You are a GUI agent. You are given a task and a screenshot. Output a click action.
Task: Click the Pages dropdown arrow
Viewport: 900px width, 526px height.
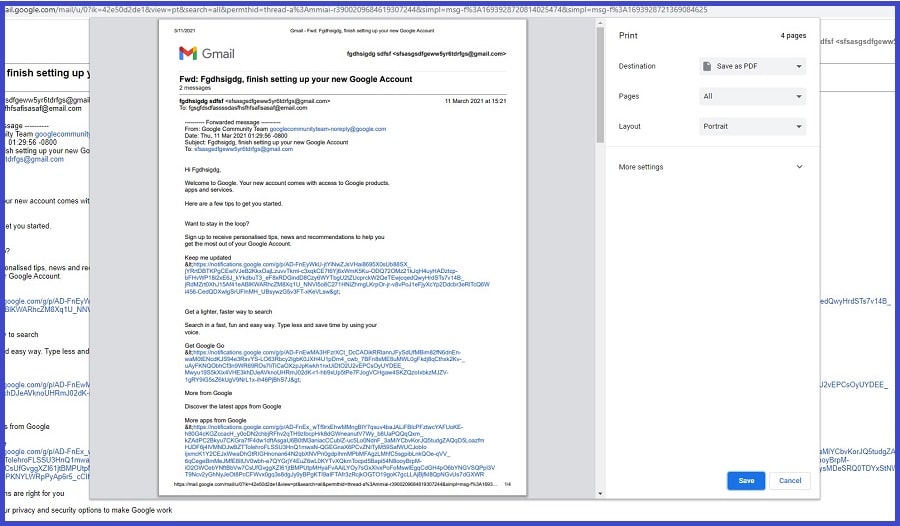tap(798, 96)
